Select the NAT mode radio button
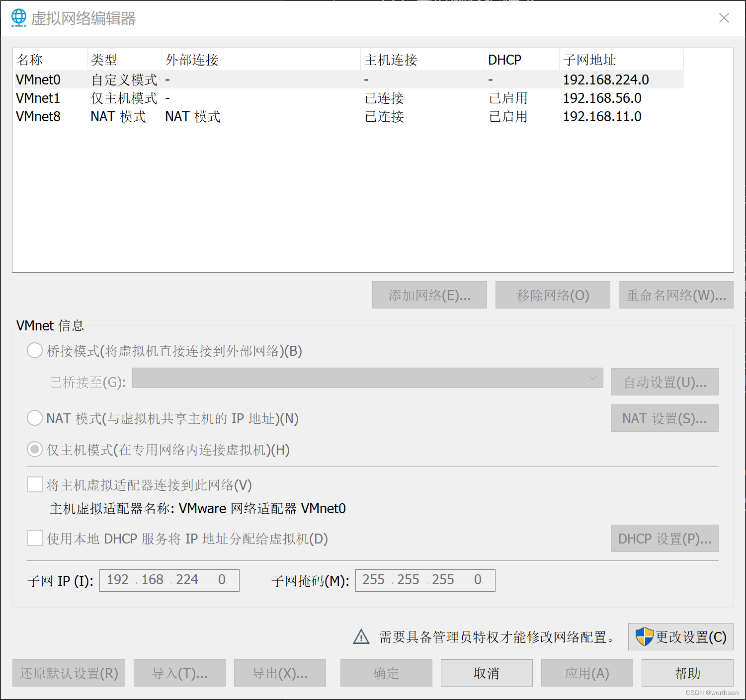 pos(35,418)
